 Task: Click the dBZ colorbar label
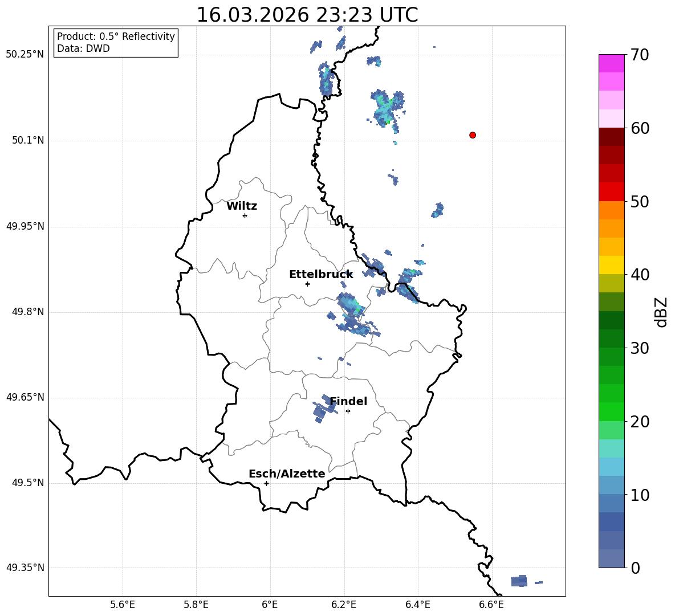(661, 312)
